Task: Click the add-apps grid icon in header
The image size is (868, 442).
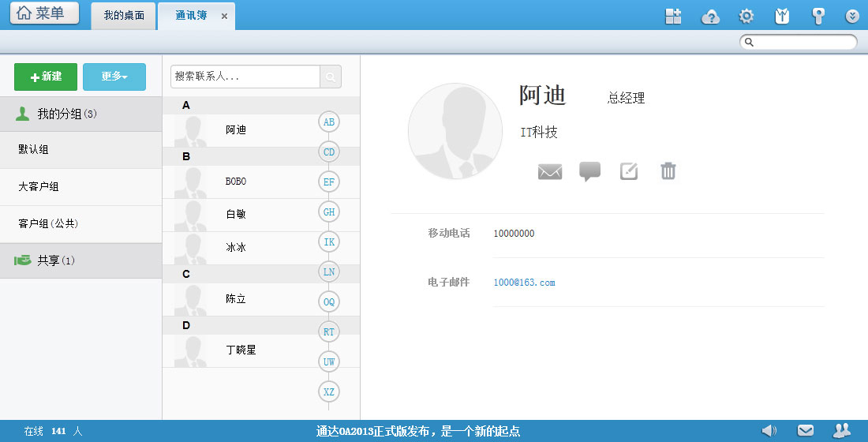Action: pos(673,17)
